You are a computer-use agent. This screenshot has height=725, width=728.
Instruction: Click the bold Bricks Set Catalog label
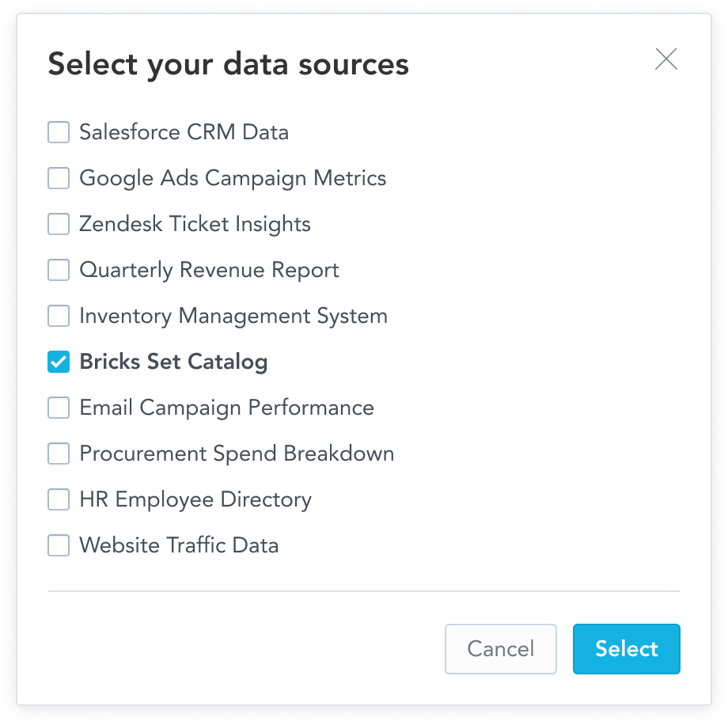pyautogui.click(x=173, y=362)
